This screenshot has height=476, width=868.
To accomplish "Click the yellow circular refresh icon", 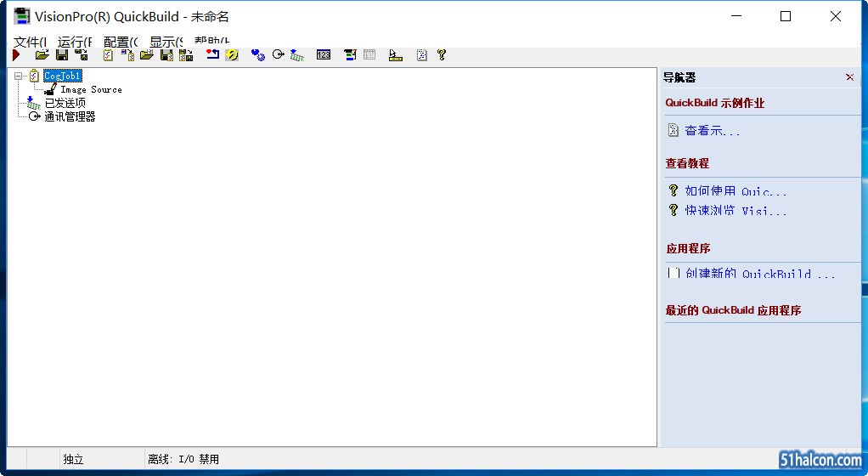I will [x=233, y=55].
